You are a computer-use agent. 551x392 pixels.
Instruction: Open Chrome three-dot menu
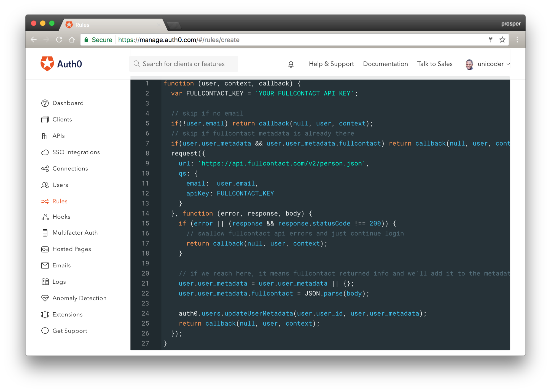point(517,40)
